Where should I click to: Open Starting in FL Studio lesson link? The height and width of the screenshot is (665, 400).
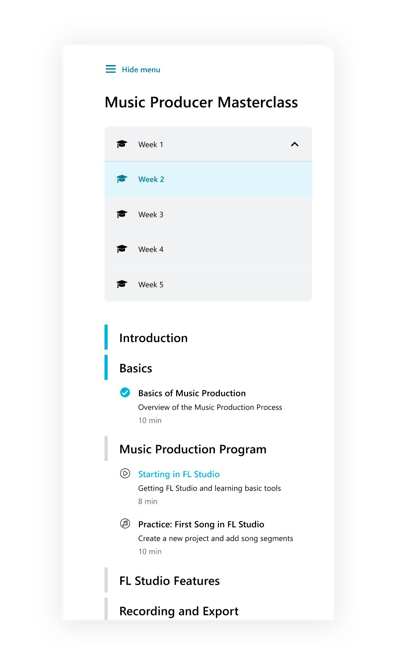click(179, 474)
